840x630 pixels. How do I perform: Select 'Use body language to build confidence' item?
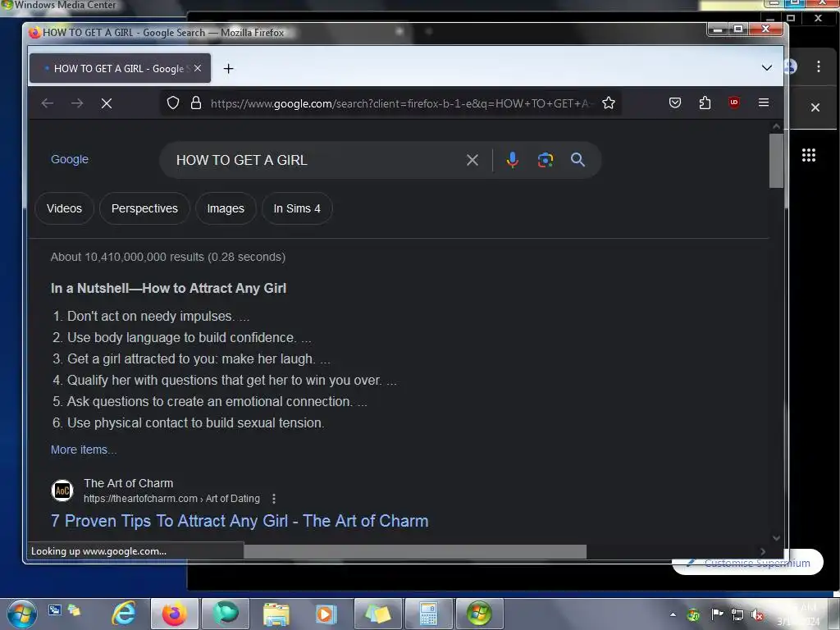(x=182, y=337)
